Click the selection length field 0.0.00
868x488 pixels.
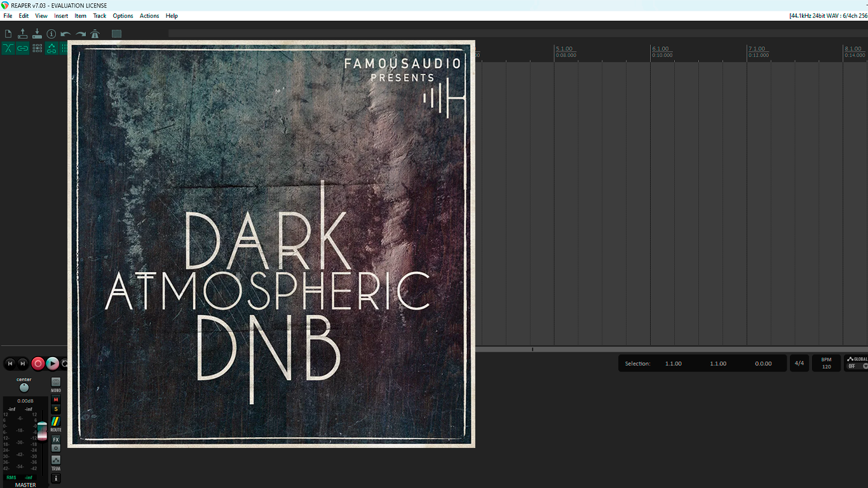(763, 363)
